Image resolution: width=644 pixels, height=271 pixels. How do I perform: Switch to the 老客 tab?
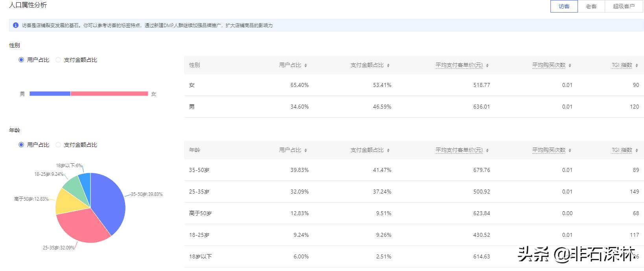click(x=591, y=6)
